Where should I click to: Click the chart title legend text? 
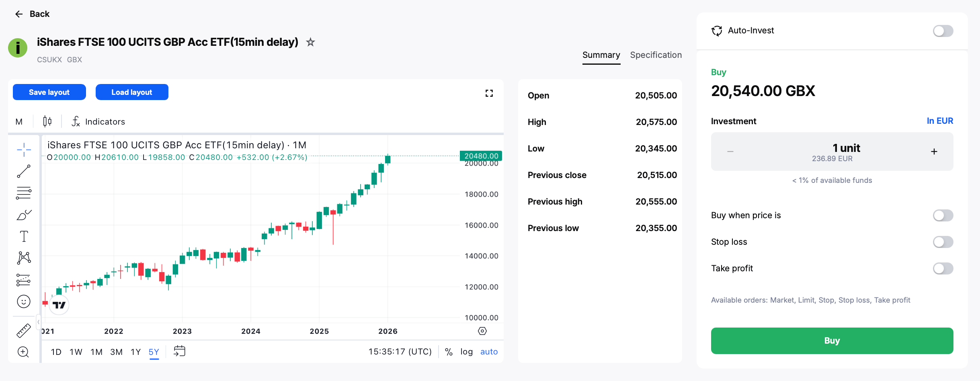click(177, 145)
